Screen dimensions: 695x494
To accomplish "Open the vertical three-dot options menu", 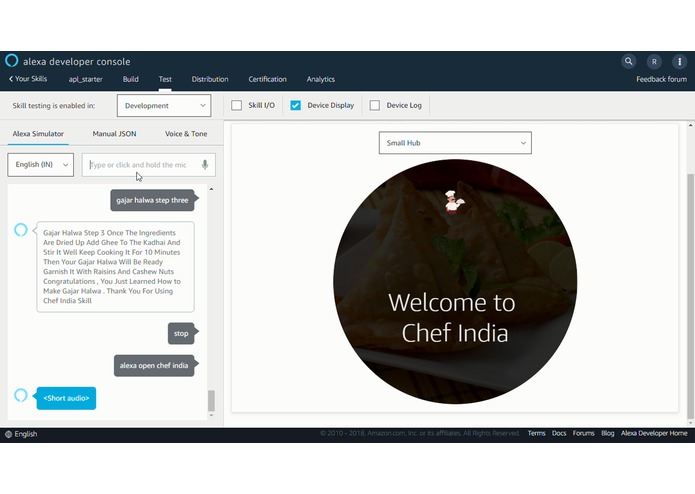I will [x=679, y=62].
